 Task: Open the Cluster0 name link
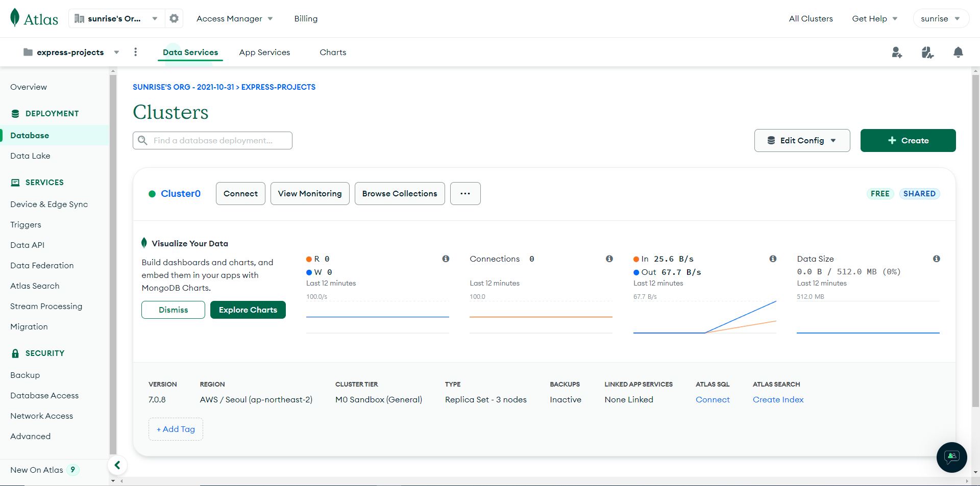click(x=181, y=193)
